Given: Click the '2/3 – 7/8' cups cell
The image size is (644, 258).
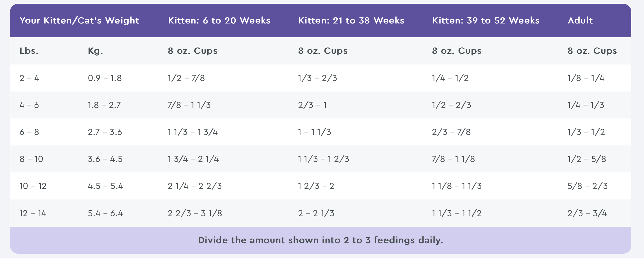Looking at the screenshot, I should [x=451, y=132].
